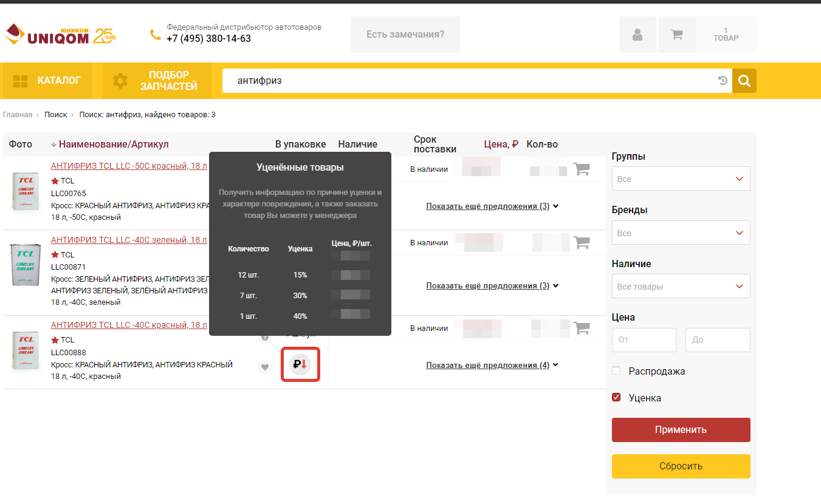The height and width of the screenshot is (504, 821).
Task: Click the price 'От' input field
Action: click(644, 340)
